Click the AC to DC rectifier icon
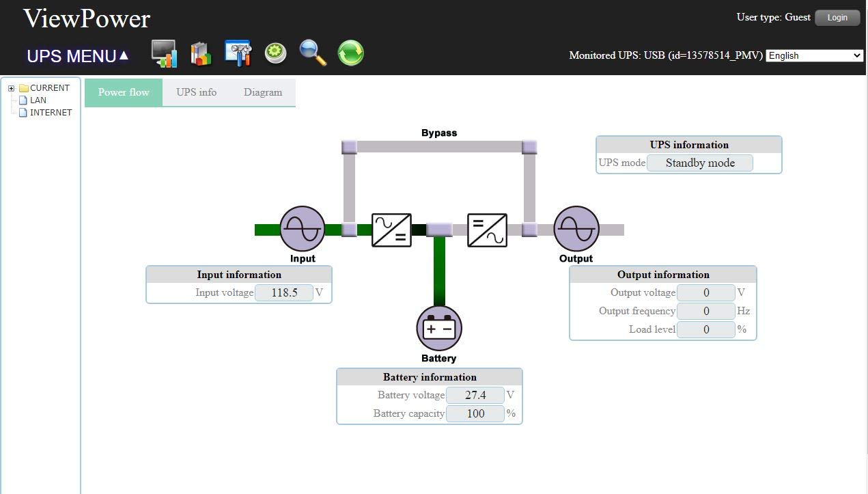 (x=391, y=230)
